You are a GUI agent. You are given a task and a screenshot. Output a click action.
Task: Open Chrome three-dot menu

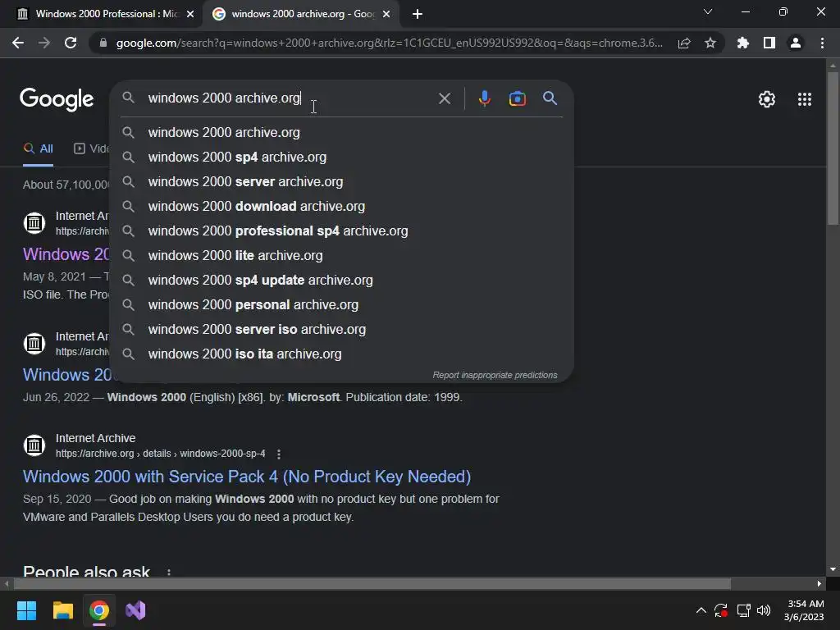coord(822,43)
